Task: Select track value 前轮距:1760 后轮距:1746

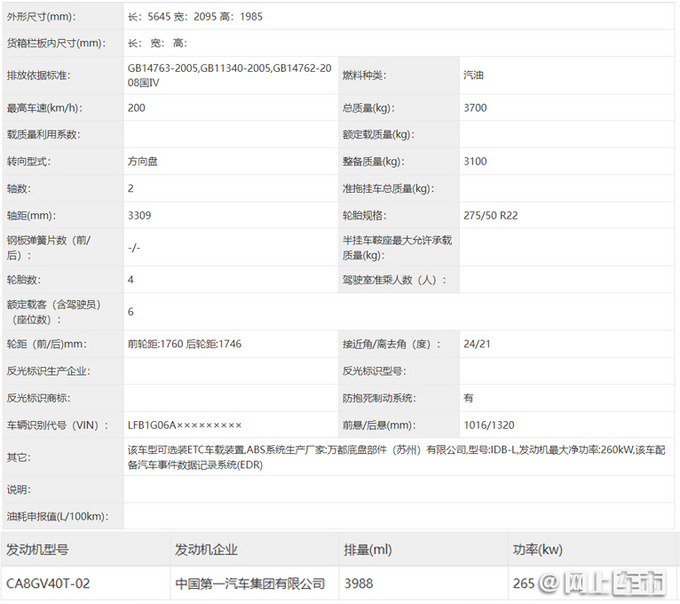Action: point(184,344)
